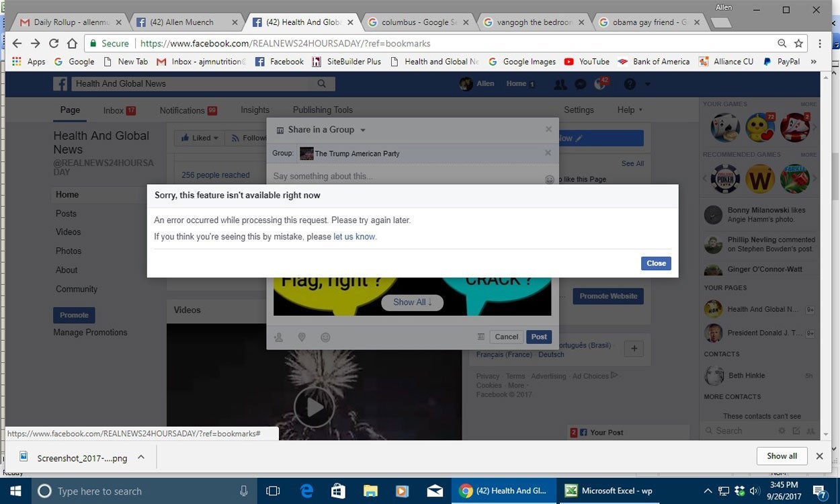Expand the Help dropdown
This screenshot has height=504, width=840.
tap(630, 110)
